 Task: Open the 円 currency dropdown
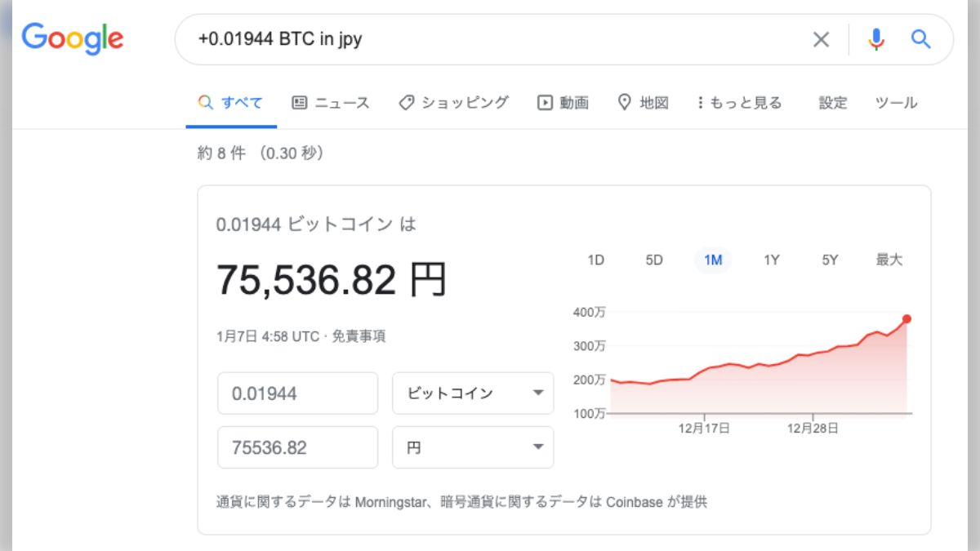tap(472, 447)
